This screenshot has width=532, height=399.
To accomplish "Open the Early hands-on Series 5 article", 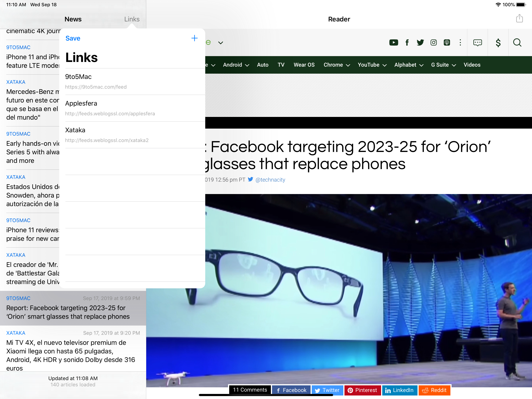I will (30, 148).
